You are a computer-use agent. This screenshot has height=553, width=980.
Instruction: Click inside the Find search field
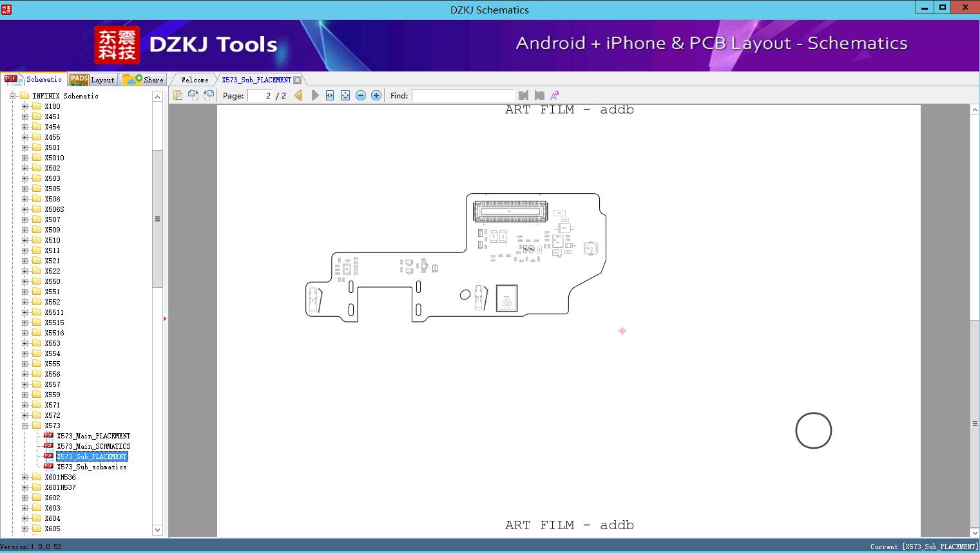463,95
